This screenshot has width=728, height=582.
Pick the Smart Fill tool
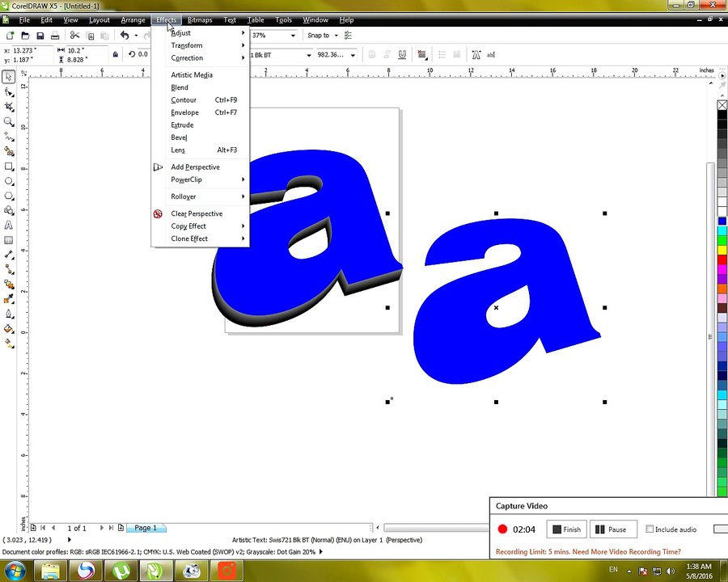click(x=9, y=151)
